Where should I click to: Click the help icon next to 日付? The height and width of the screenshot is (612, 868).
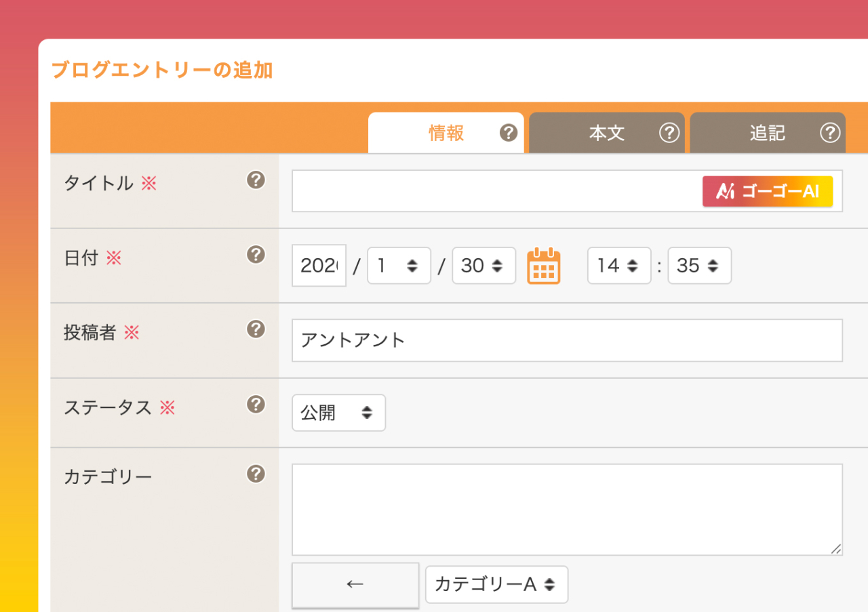[x=256, y=256]
